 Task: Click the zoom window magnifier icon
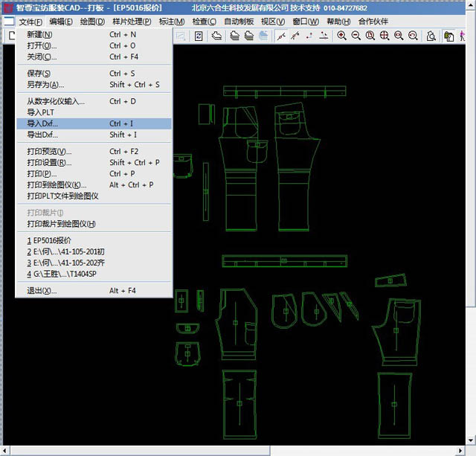(x=399, y=36)
